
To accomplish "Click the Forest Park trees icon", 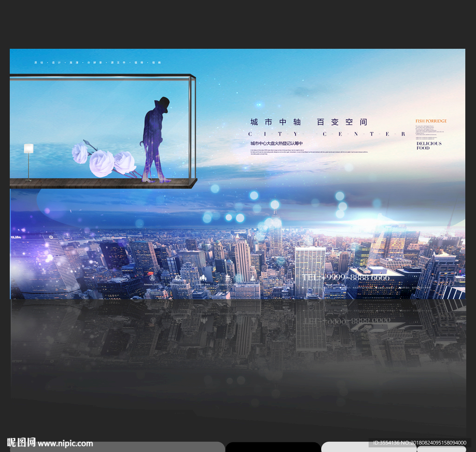I will 203,278.
